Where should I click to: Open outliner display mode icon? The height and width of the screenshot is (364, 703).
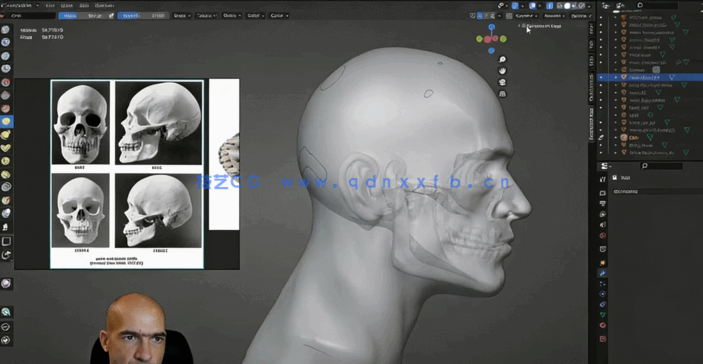619,5
